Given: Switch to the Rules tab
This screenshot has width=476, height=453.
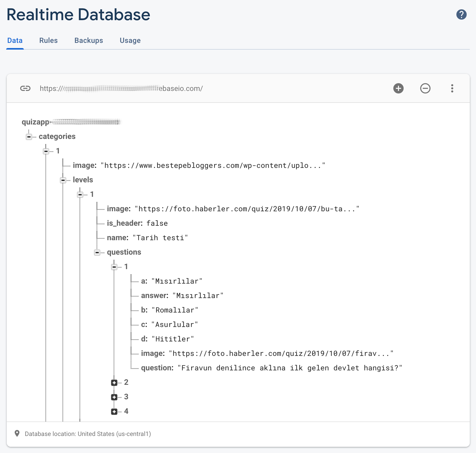Looking at the screenshot, I should click(48, 41).
